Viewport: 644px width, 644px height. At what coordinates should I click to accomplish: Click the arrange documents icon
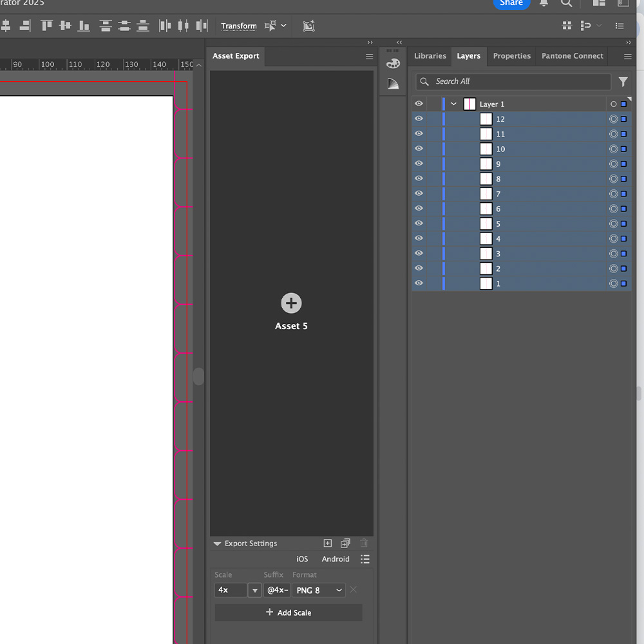(x=599, y=3)
